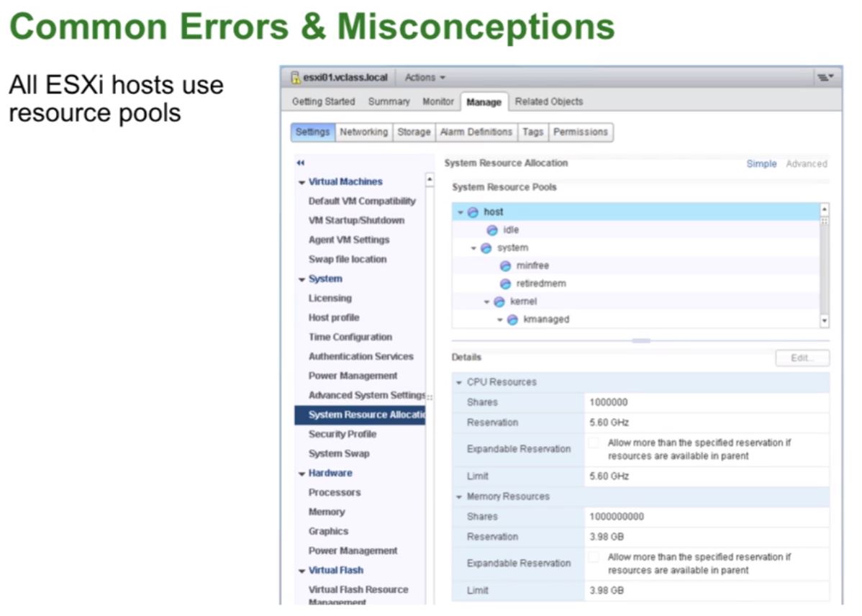Open the Networking sub-tab

(x=363, y=132)
